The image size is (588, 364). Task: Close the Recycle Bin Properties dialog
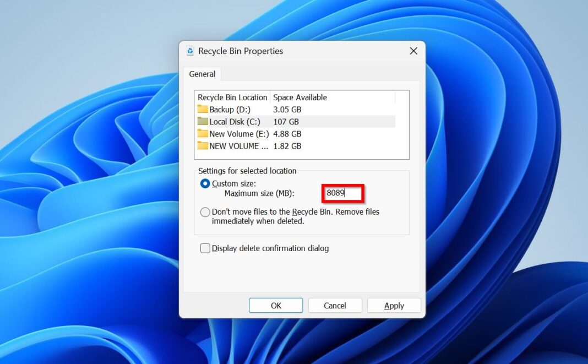[x=413, y=51]
